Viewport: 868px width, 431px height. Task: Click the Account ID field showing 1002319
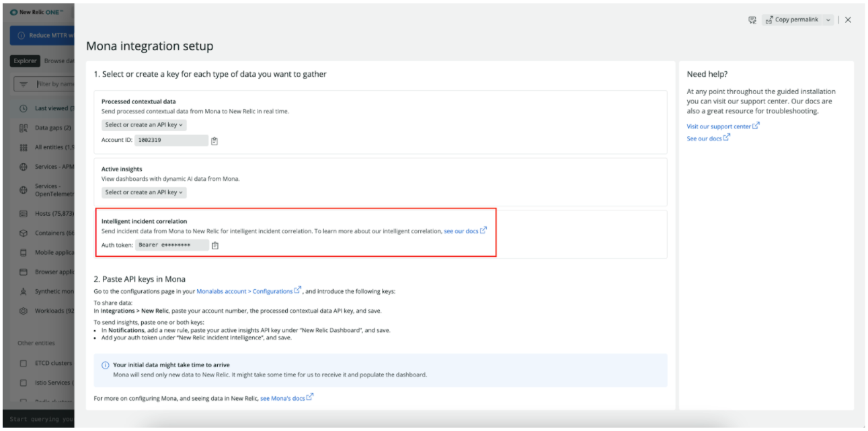pyautogui.click(x=171, y=141)
